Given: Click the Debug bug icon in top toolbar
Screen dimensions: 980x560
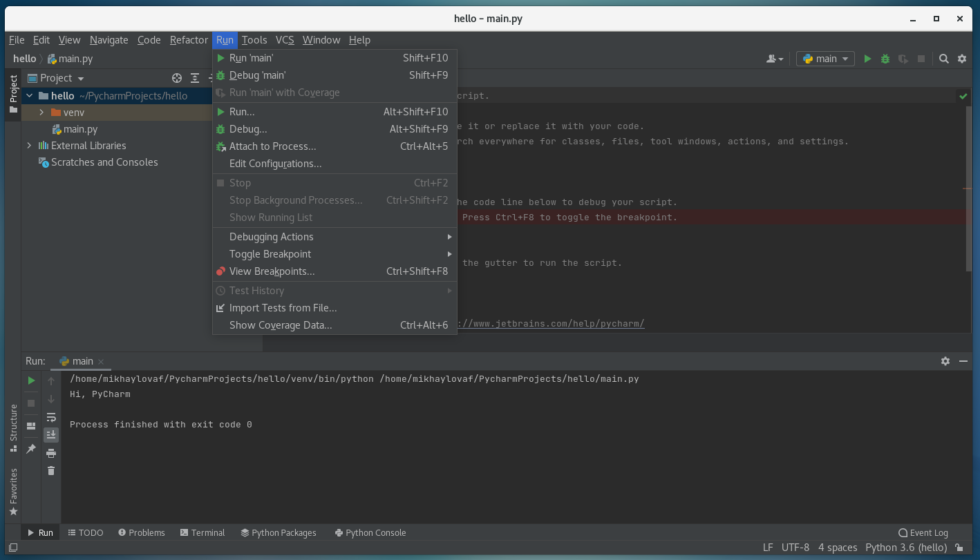Looking at the screenshot, I should coord(885,59).
